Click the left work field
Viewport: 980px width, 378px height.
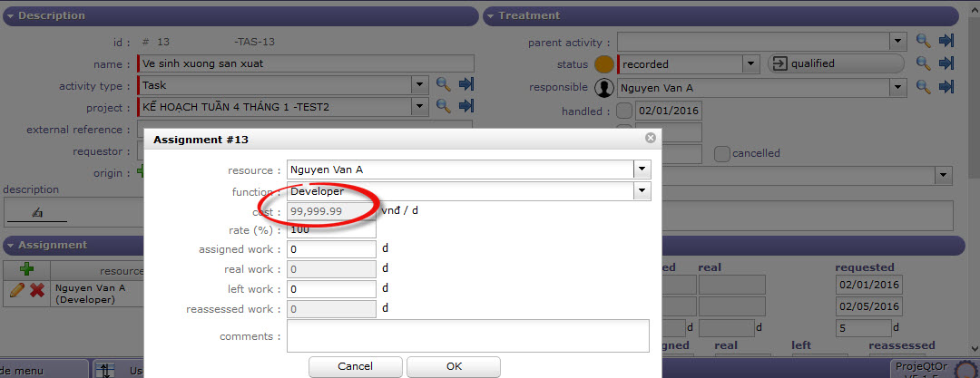coord(331,289)
